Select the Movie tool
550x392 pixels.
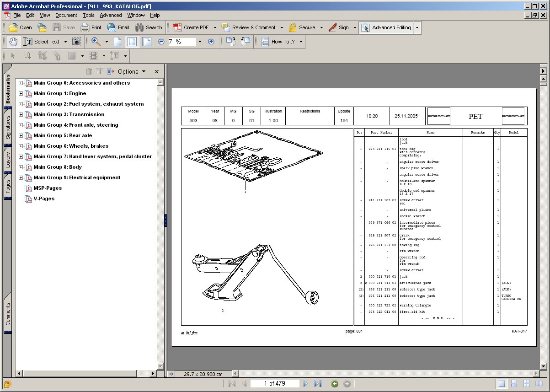(94, 56)
